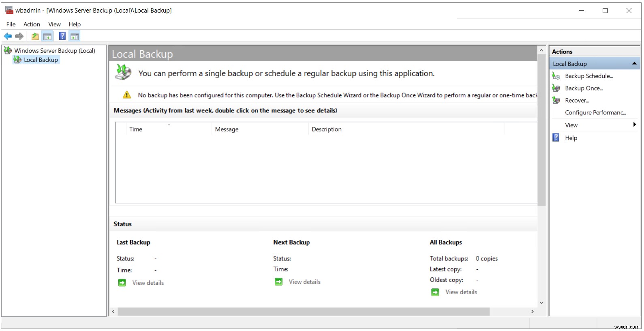Screen dimensions: 644x331
Task: Open Configure Performance settings
Action: pos(595,112)
